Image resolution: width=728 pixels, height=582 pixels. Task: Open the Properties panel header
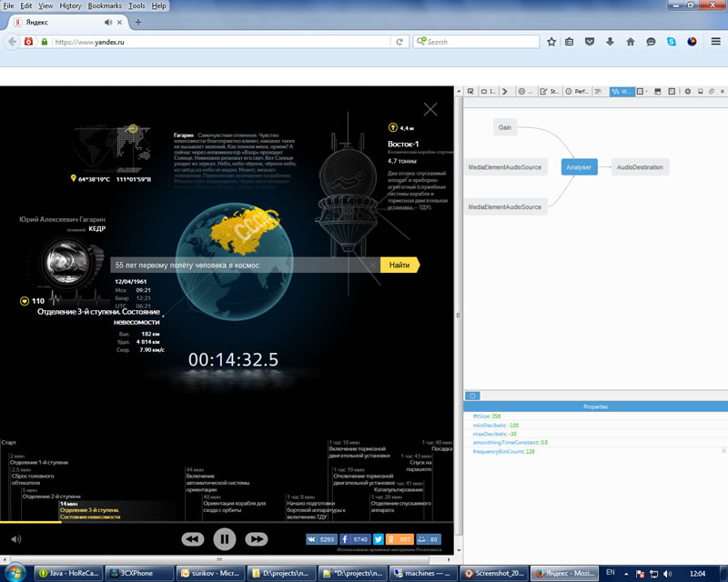(596, 406)
